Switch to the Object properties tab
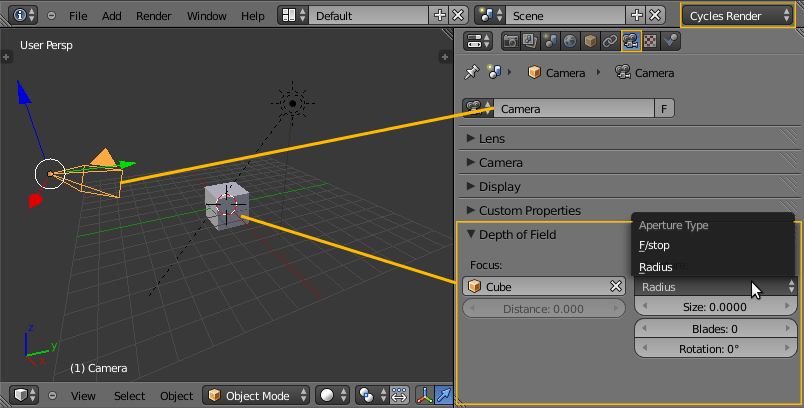Viewport: 804px width, 408px height. click(590, 41)
